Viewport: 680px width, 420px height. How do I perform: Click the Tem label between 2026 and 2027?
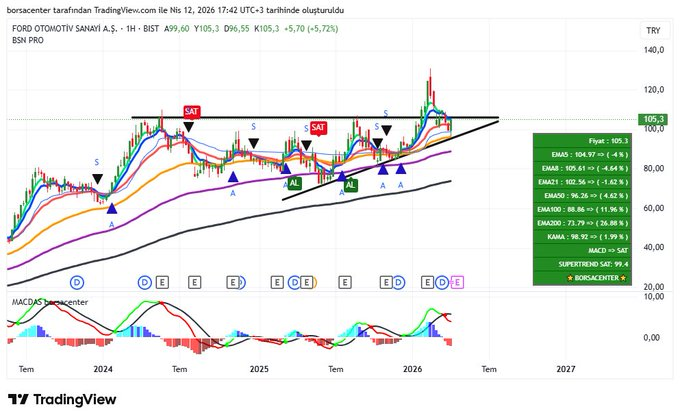pyautogui.click(x=489, y=369)
